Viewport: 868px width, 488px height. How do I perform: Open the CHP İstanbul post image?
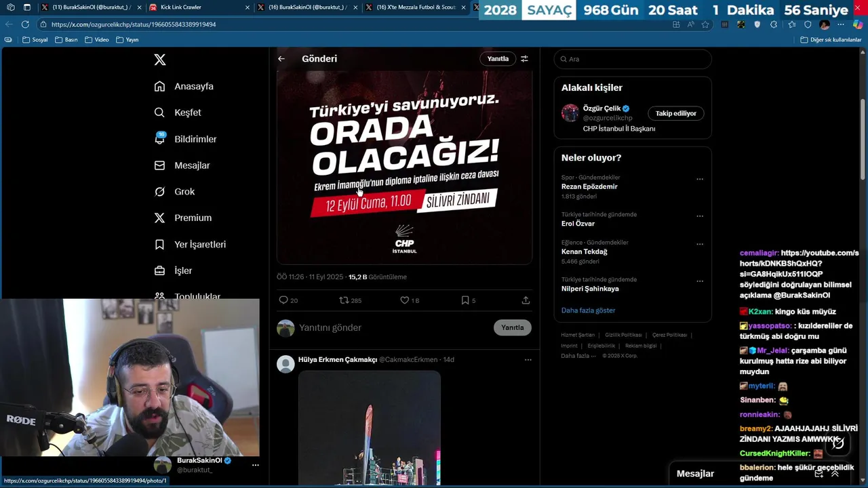point(404,167)
